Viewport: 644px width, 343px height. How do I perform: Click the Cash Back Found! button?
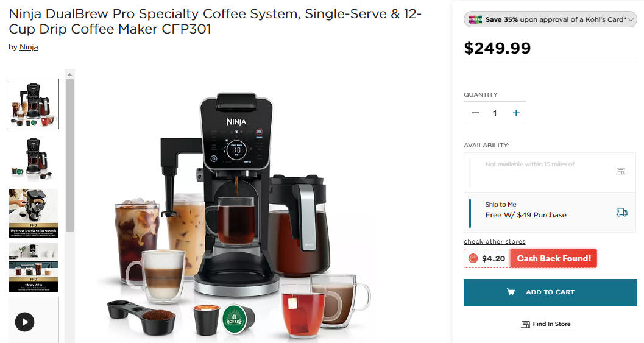point(554,258)
